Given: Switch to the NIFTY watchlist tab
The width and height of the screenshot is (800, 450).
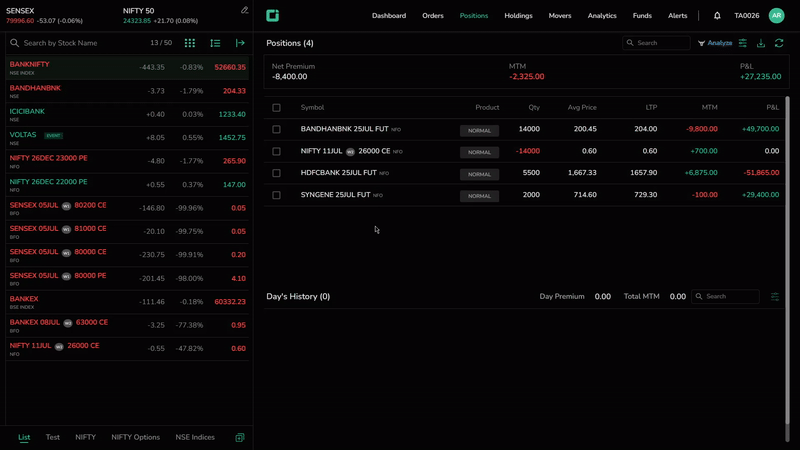Looking at the screenshot, I should coord(85,437).
